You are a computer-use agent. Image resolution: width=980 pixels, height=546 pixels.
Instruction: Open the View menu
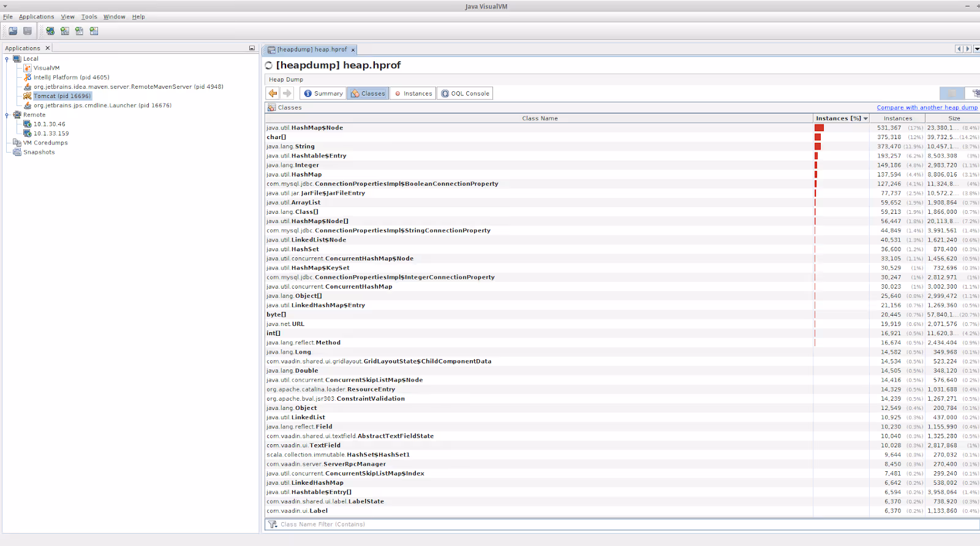point(67,17)
